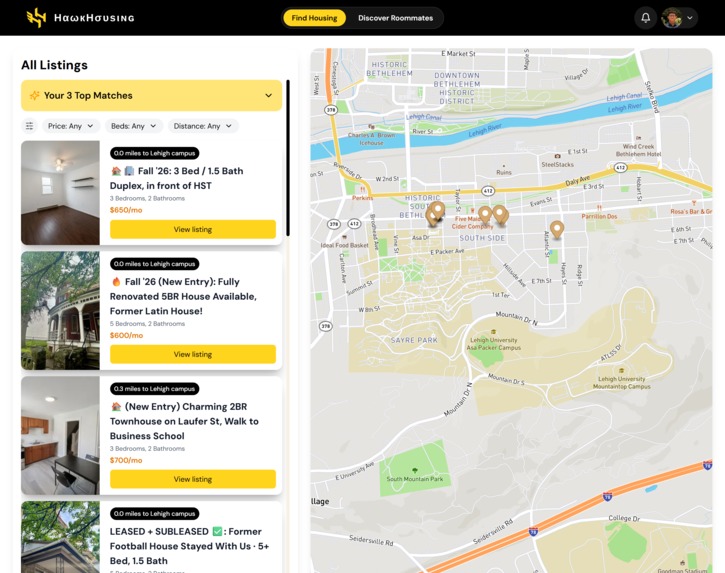Screen dimensions: 725x573
Task: Switch to Discover Roommates tab
Action: click(x=395, y=18)
